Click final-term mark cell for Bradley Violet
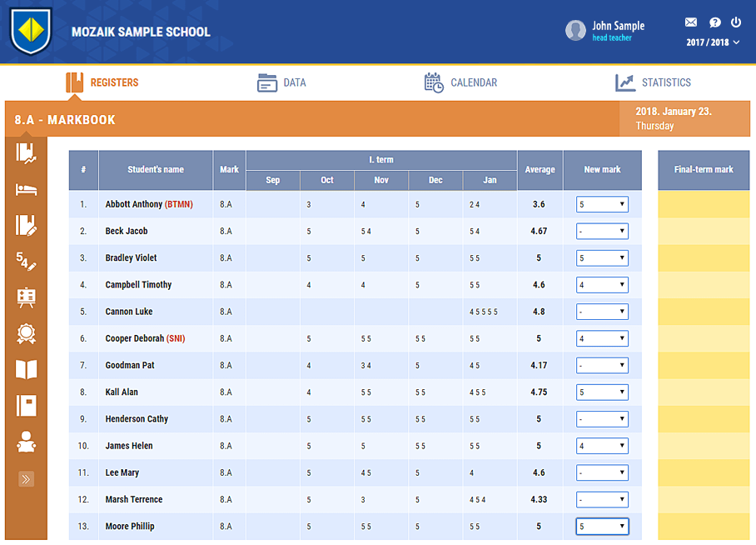The image size is (756, 545). (x=704, y=258)
